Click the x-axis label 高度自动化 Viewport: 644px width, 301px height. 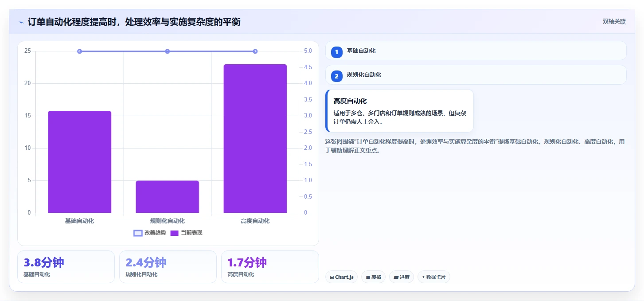pyautogui.click(x=255, y=221)
